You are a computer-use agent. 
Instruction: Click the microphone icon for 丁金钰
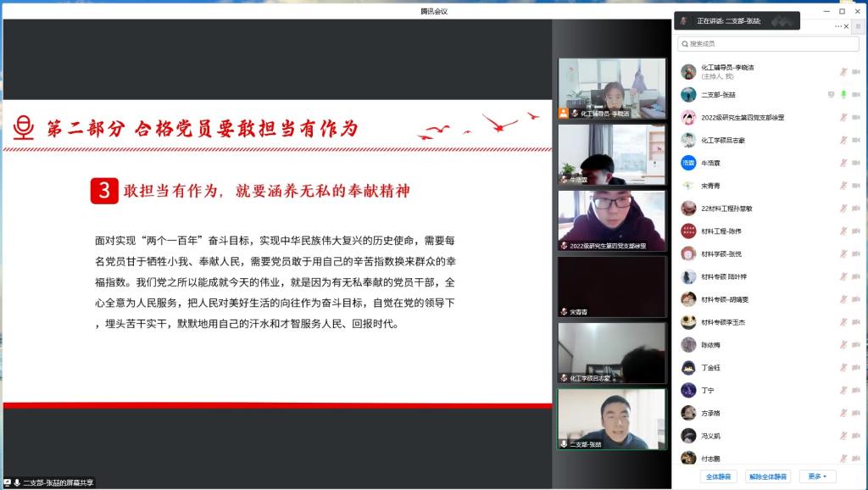click(843, 367)
